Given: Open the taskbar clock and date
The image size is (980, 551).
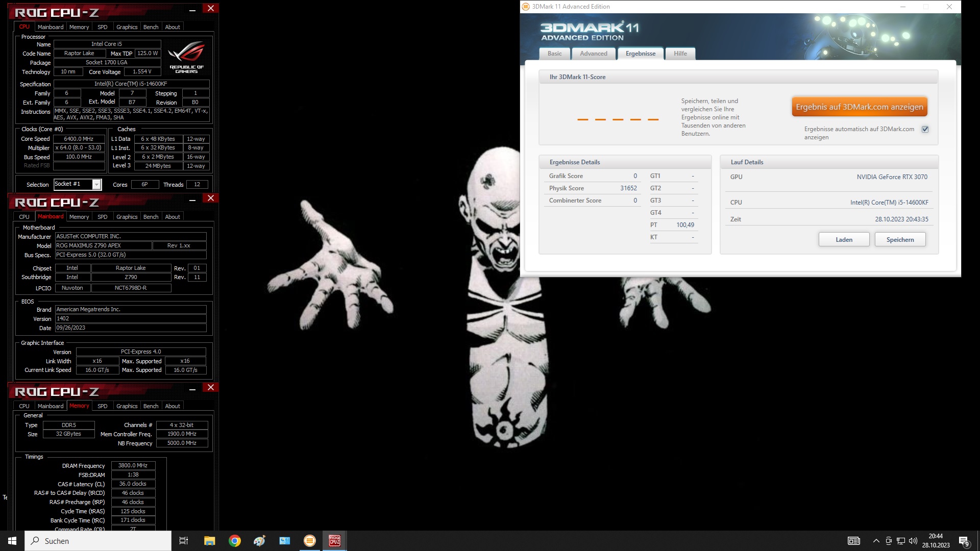Looking at the screenshot, I should click(x=936, y=541).
